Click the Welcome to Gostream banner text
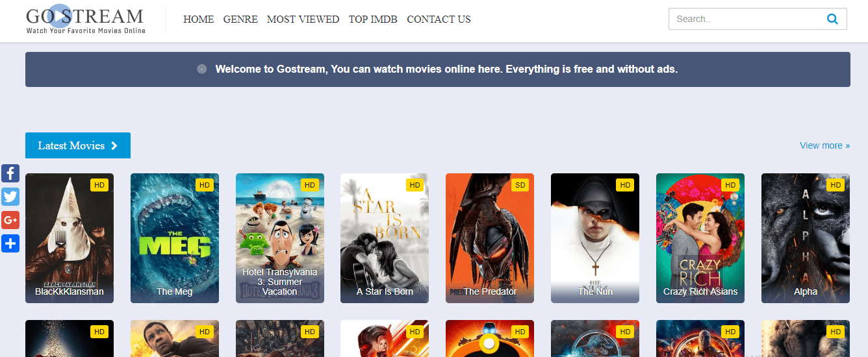The image size is (868, 357). pos(446,69)
